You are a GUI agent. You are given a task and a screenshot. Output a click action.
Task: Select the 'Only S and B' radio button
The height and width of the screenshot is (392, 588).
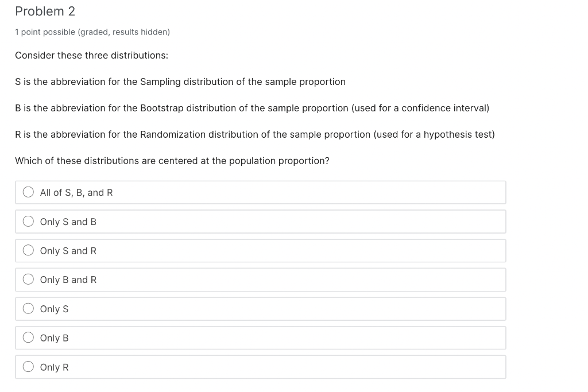[28, 221]
